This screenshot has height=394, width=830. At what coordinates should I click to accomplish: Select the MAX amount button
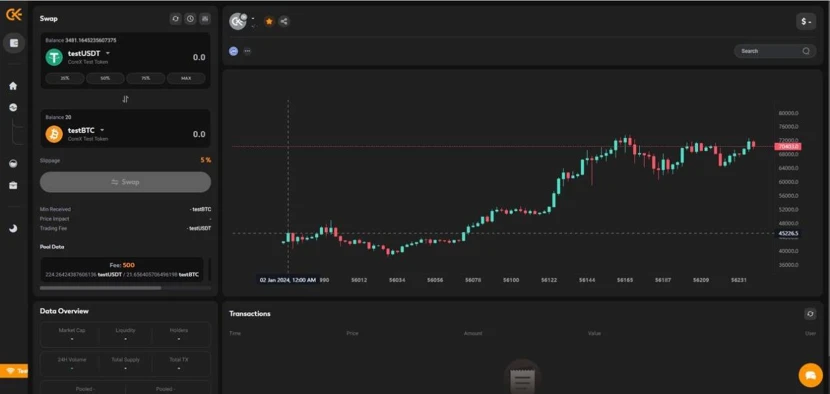pyautogui.click(x=186, y=78)
